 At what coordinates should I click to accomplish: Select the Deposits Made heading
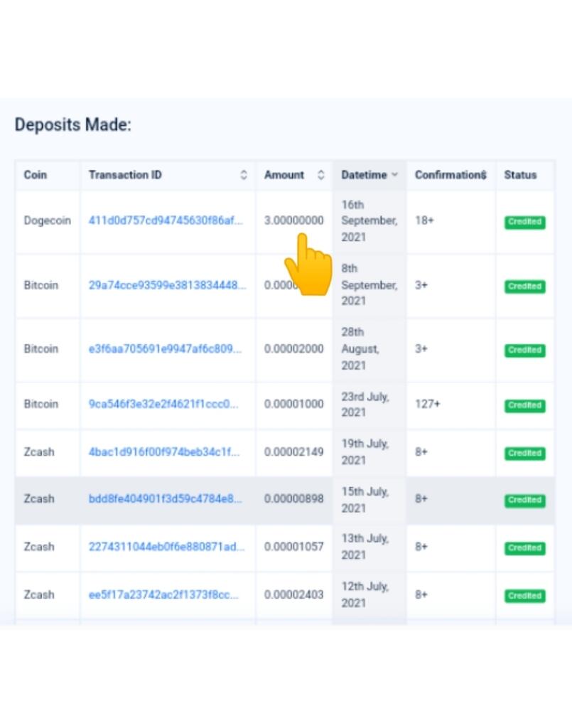click(73, 124)
